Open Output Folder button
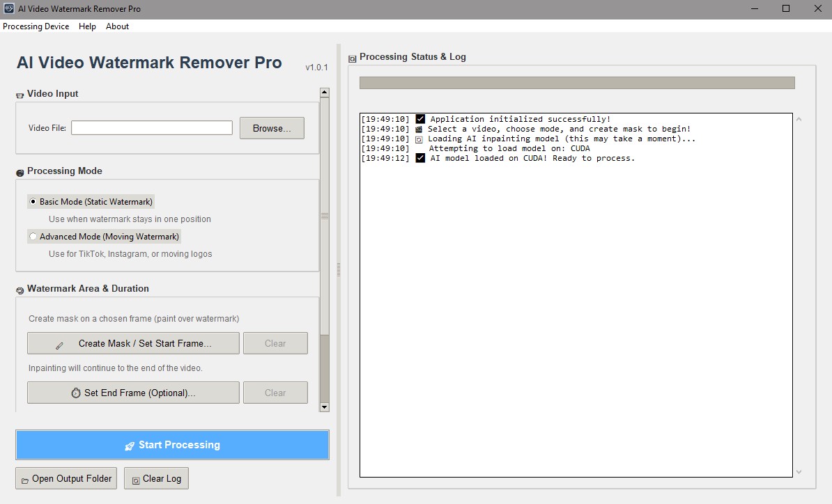The height and width of the screenshot is (504, 832). [x=66, y=478]
